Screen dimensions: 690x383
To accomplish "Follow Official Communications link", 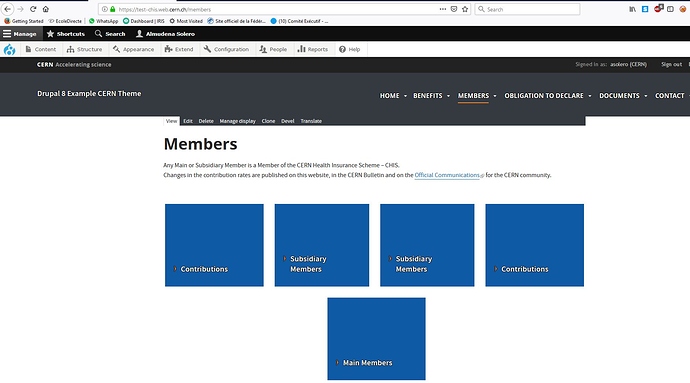I will pyautogui.click(x=447, y=175).
